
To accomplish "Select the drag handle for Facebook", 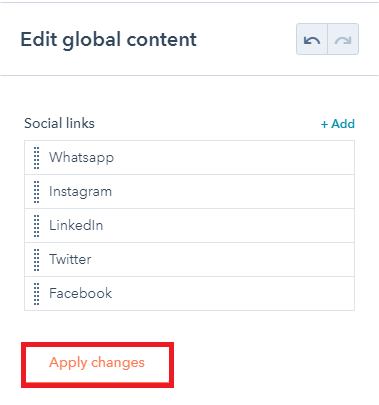I will [x=37, y=294].
